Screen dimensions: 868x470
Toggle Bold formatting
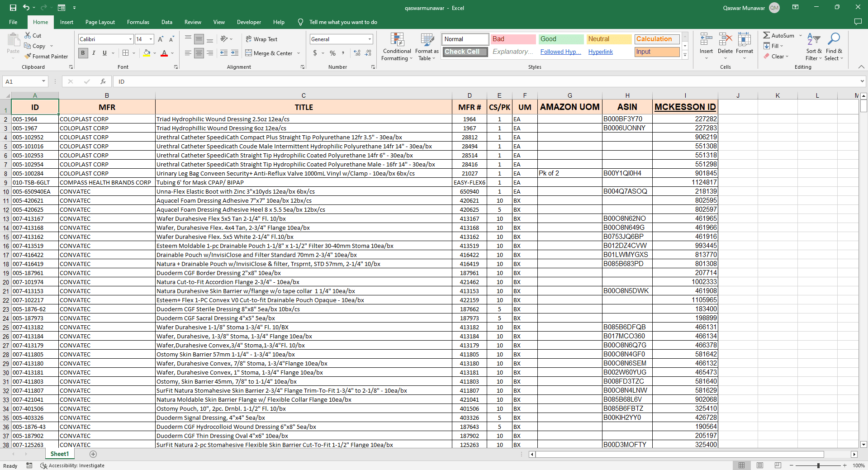click(x=83, y=53)
